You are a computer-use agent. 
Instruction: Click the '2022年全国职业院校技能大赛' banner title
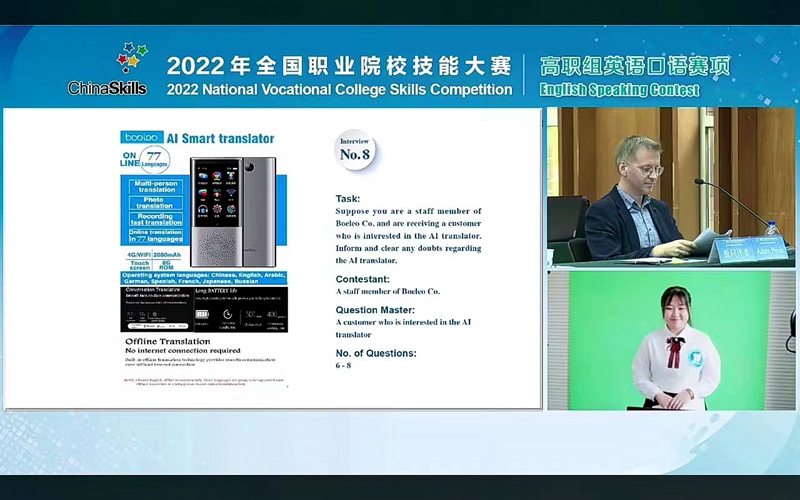pos(339,66)
